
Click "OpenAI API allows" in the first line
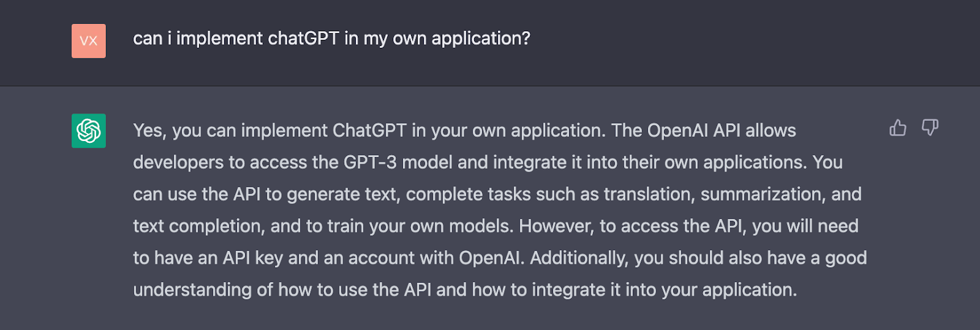click(722, 131)
